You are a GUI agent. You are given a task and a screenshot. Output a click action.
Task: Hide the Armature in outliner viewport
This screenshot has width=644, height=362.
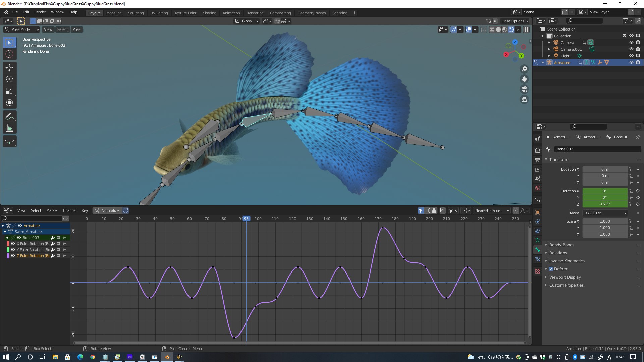631,63
